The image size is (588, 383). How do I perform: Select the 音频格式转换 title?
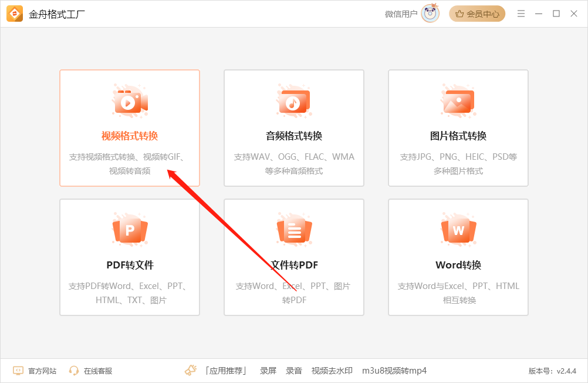coord(294,136)
